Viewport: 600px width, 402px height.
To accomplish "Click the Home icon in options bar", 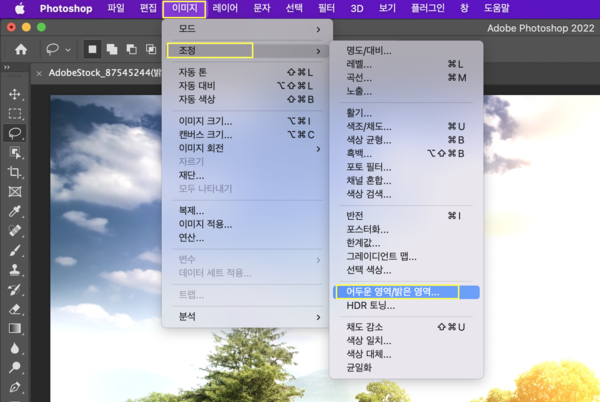I will (x=21, y=49).
